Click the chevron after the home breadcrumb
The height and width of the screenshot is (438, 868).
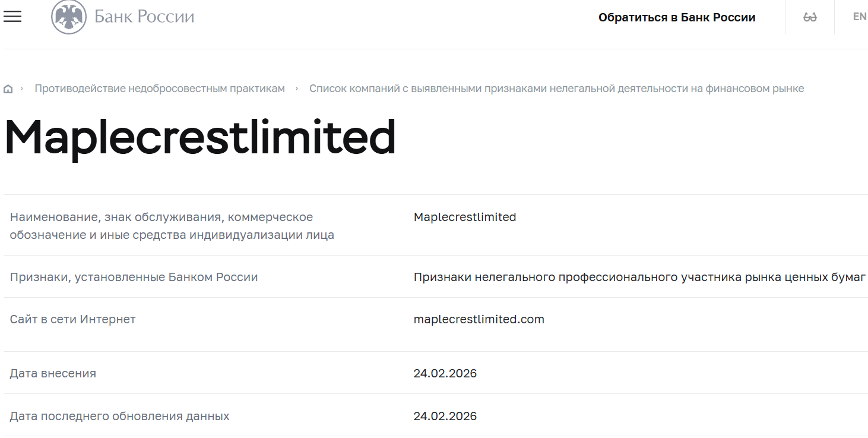pyautogui.click(x=24, y=88)
